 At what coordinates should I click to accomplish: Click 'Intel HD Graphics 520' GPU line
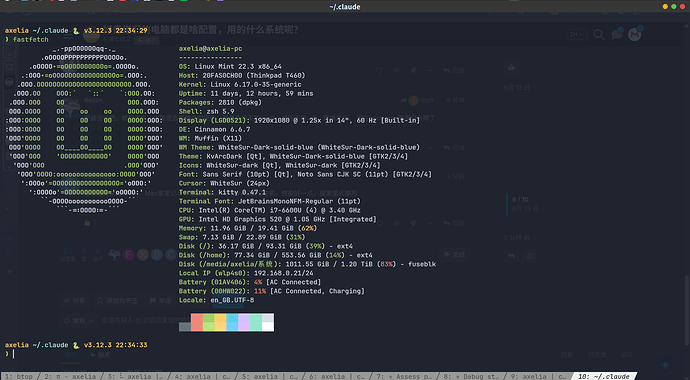pyautogui.click(x=278, y=219)
